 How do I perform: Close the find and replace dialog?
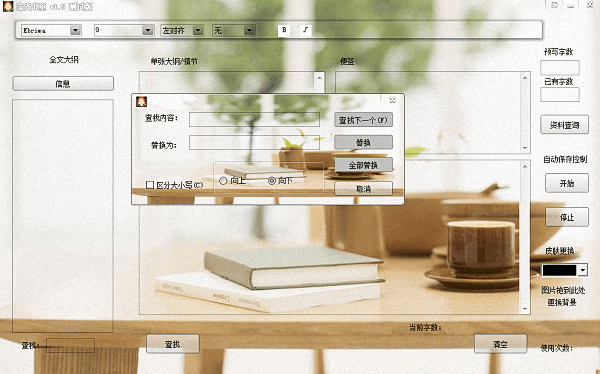click(x=392, y=100)
